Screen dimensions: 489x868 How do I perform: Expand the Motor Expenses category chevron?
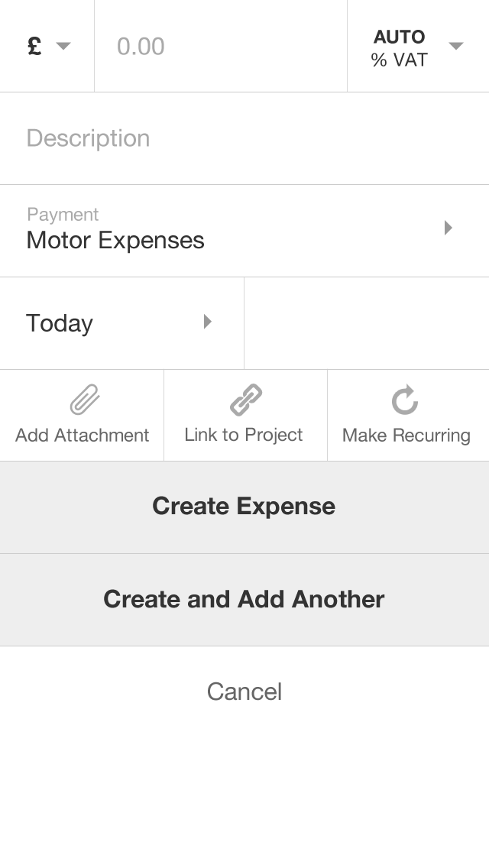(x=449, y=228)
